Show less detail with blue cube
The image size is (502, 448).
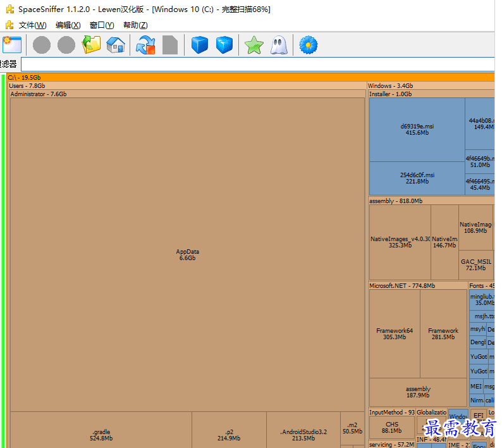point(199,44)
